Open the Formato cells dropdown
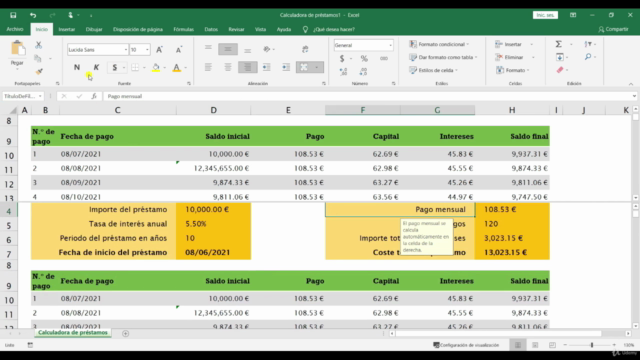The width and height of the screenshot is (640, 360). click(528, 70)
